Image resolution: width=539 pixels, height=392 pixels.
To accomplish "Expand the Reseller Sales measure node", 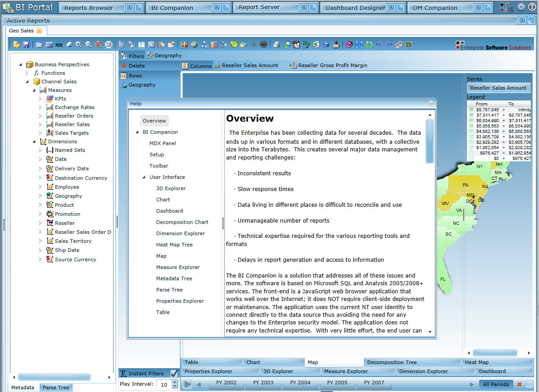I will [40, 124].
